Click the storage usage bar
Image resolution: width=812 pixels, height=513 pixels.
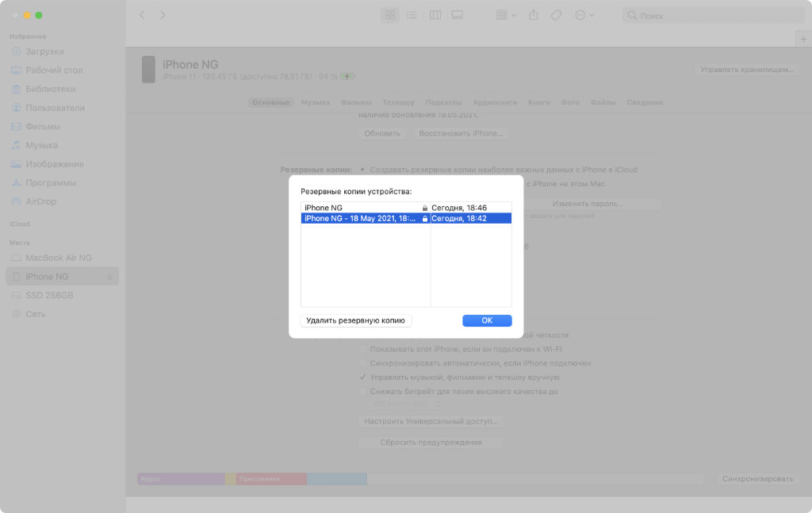(420, 479)
